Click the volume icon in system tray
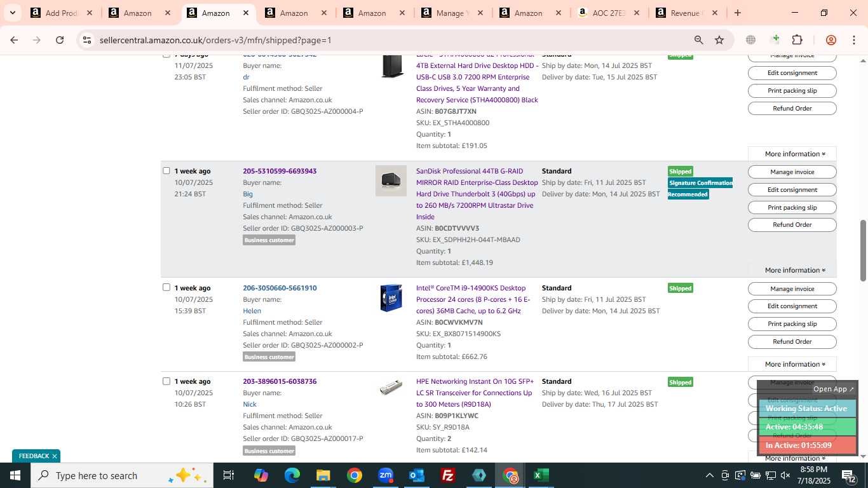Image resolution: width=868 pixels, height=488 pixels. point(785,475)
